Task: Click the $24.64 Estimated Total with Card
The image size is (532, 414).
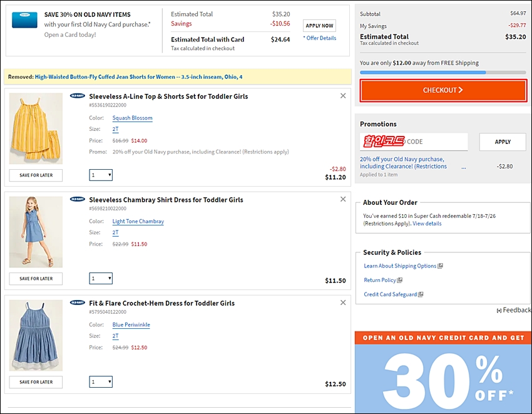Action: tap(280, 39)
